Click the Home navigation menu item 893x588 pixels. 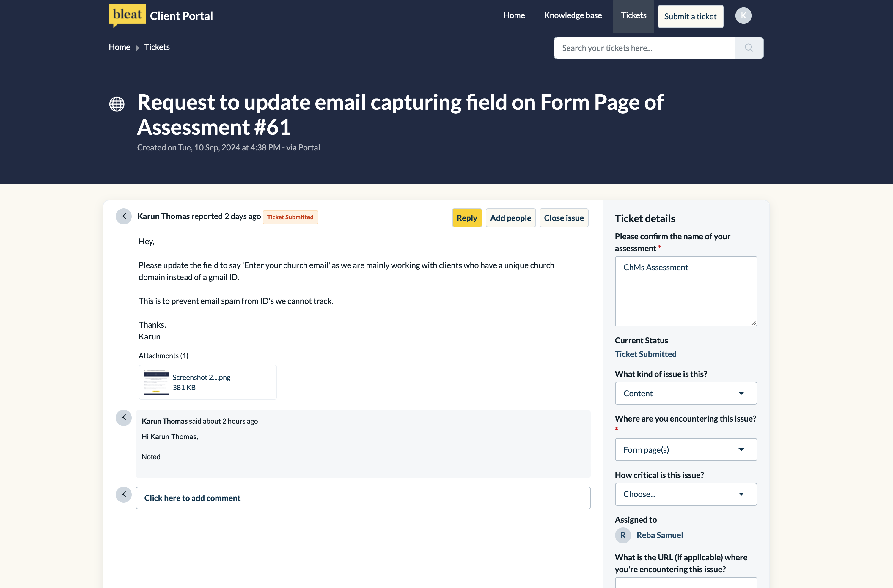coord(514,15)
